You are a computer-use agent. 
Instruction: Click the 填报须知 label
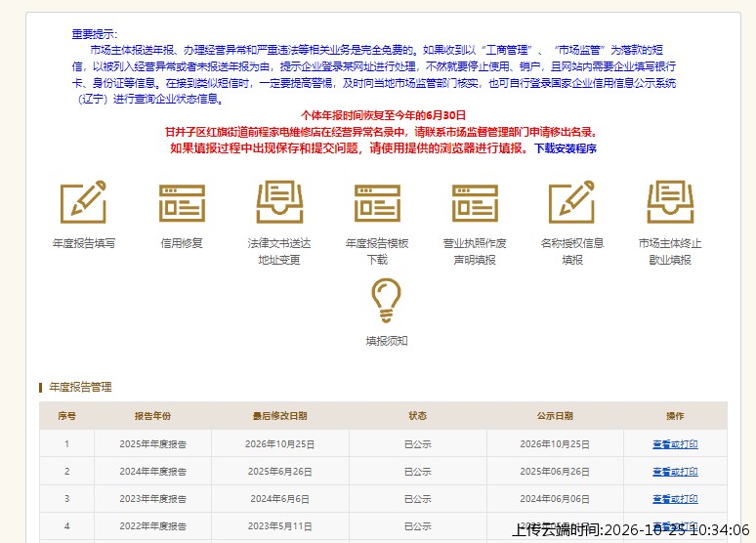387,341
